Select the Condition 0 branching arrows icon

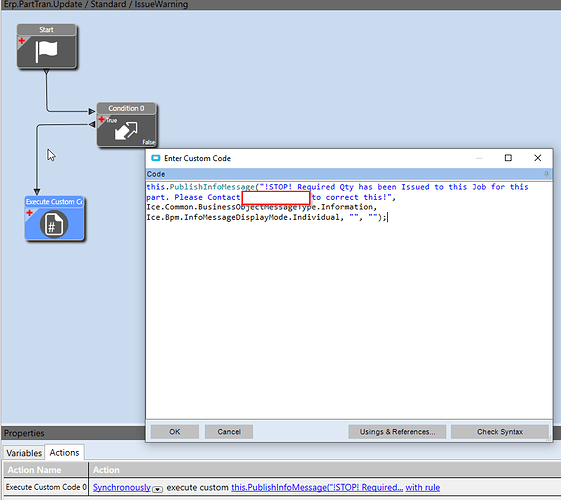[126, 131]
